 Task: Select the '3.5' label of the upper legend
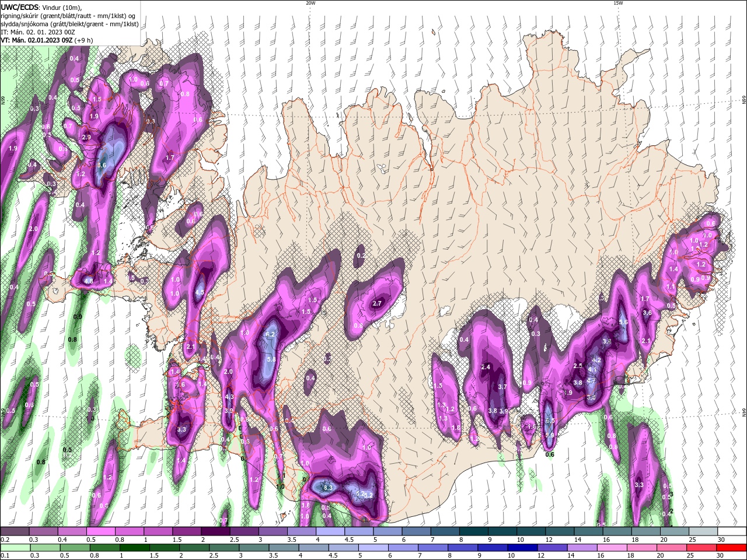(292, 540)
